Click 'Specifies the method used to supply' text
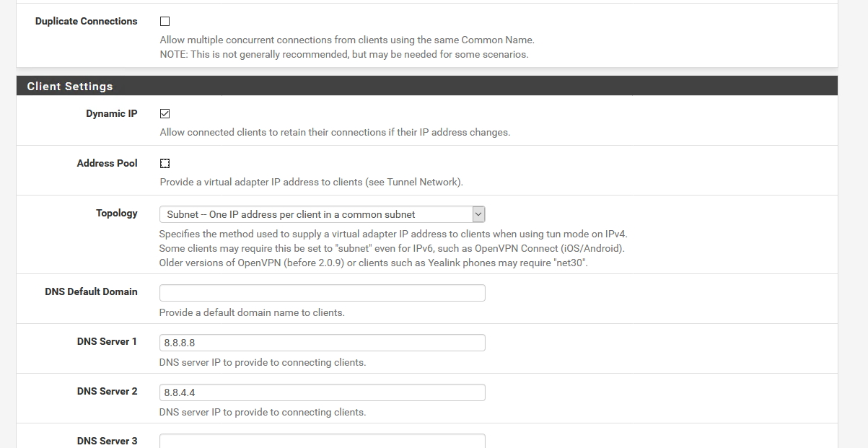 (394, 234)
